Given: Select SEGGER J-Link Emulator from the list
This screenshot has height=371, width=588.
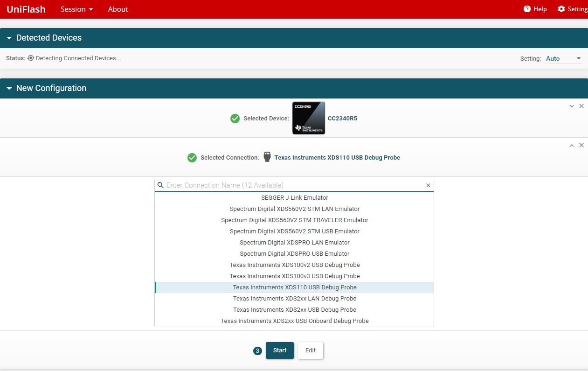Looking at the screenshot, I should tap(294, 197).
